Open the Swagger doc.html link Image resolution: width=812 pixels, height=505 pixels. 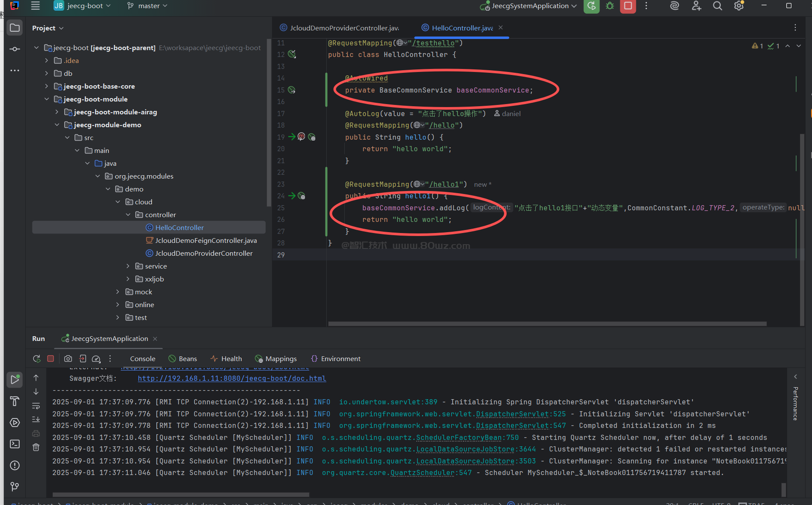click(232, 379)
